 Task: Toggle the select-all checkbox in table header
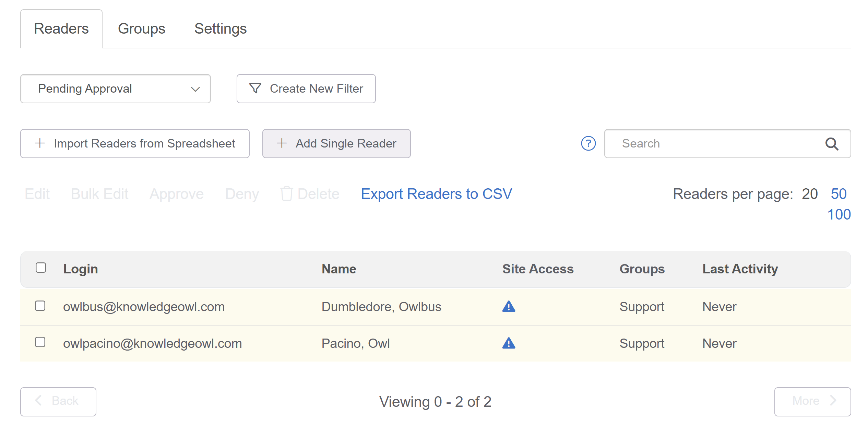(41, 268)
